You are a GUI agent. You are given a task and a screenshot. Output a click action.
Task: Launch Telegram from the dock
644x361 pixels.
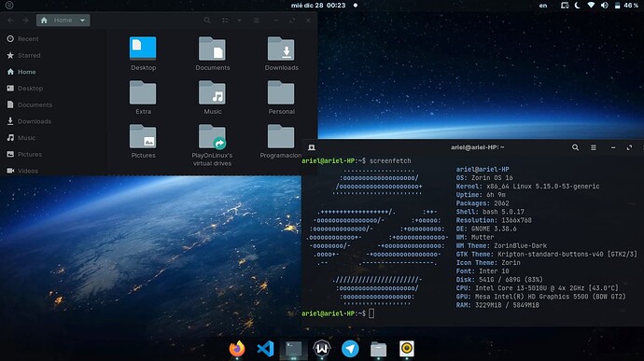tap(350, 349)
